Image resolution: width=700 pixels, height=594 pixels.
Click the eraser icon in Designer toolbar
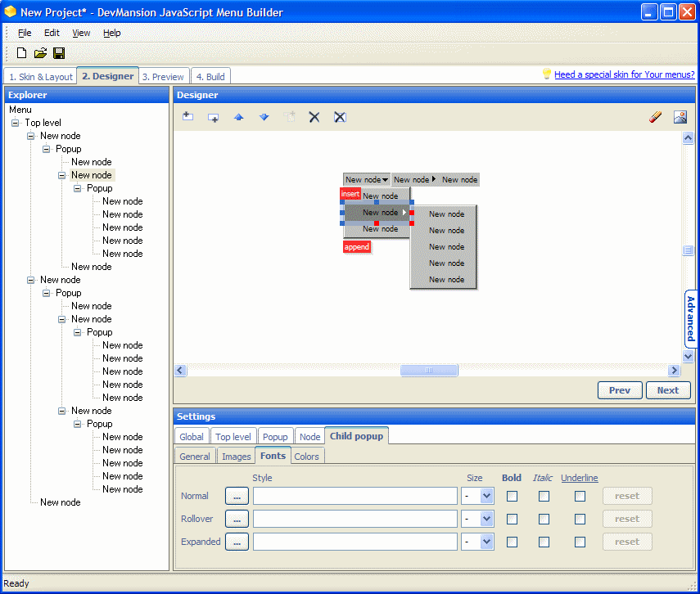tap(655, 117)
